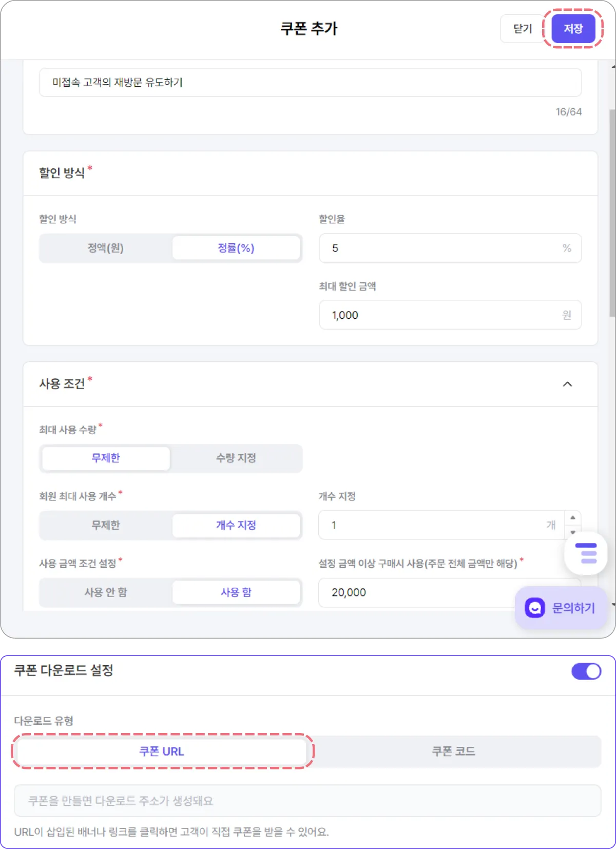Select 사용 함 for amount condition
Viewport: 616px width, 849px height.
tap(236, 592)
